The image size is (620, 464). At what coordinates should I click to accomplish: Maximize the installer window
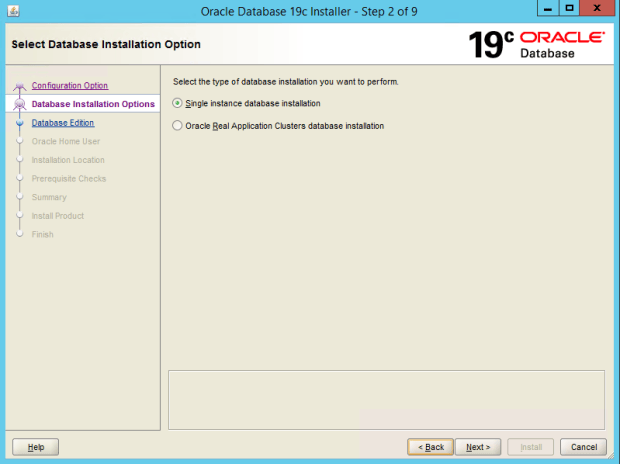[569, 8]
